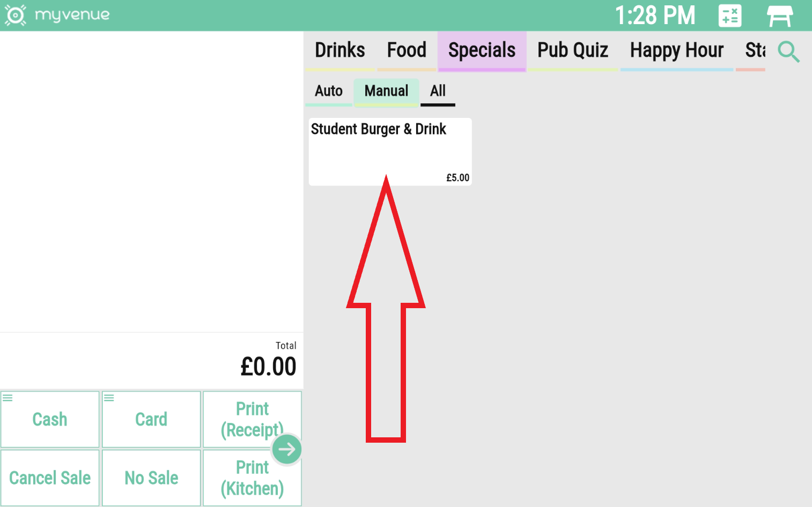Open the Card button menu lines icon
The width and height of the screenshot is (812, 507).
pos(109,398)
